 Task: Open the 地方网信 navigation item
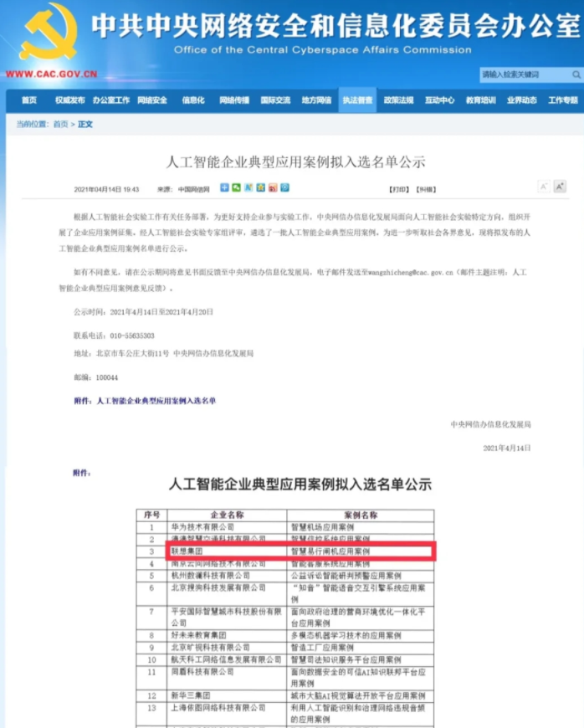click(316, 100)
